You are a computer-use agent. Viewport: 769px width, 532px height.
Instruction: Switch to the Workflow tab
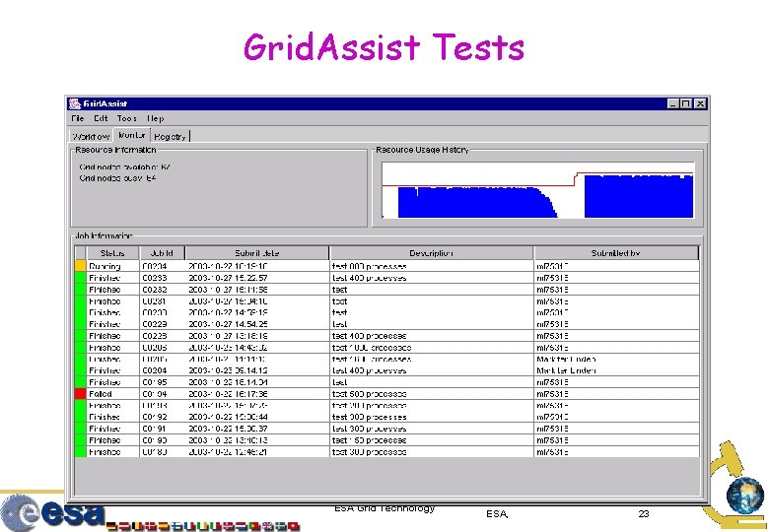click(x=91, y=136)
